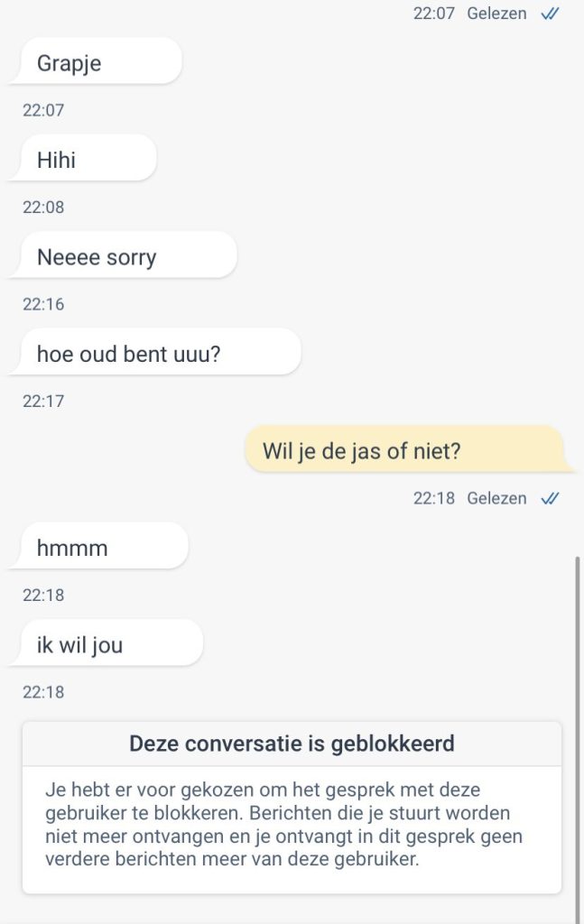
Task: Click the blocked conversation explanation text
Action: (x=283, y=825)
